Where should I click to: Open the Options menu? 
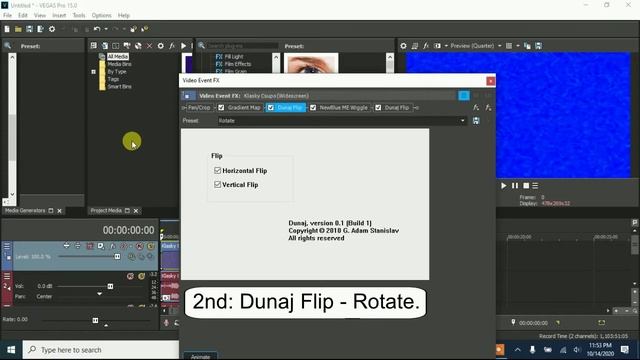(x=101, y=15)
